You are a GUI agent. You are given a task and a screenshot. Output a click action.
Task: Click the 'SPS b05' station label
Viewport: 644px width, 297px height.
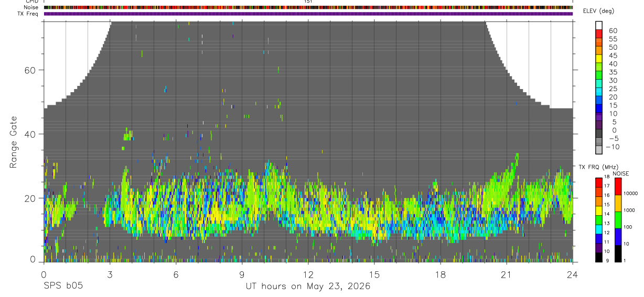[63, 286]
